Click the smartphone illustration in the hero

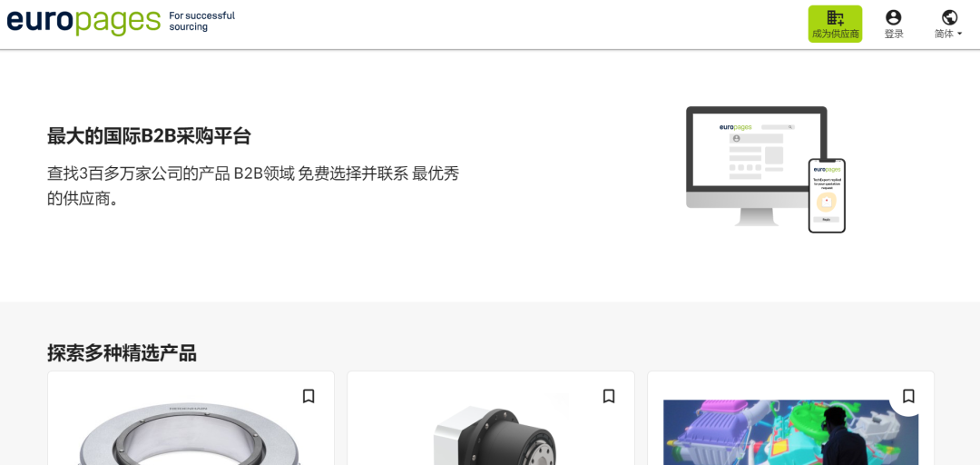click(x=827, y=195)
